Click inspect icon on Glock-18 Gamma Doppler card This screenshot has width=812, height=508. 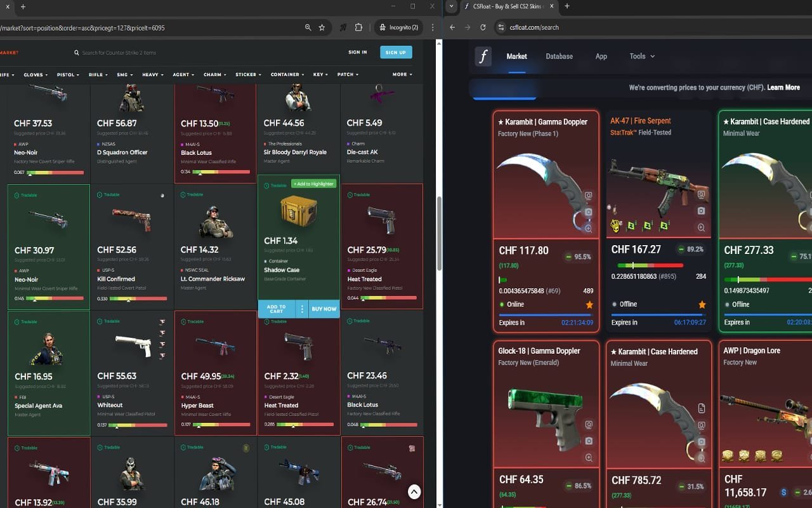(589, 425)
